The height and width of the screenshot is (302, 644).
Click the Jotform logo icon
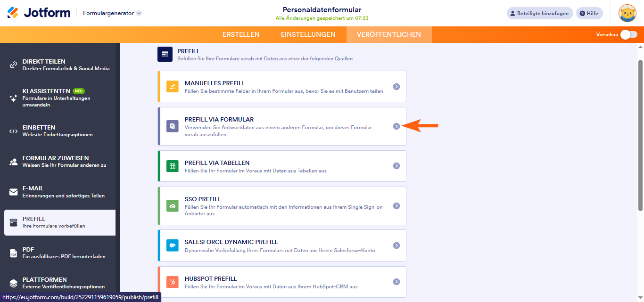pos(13,13)
